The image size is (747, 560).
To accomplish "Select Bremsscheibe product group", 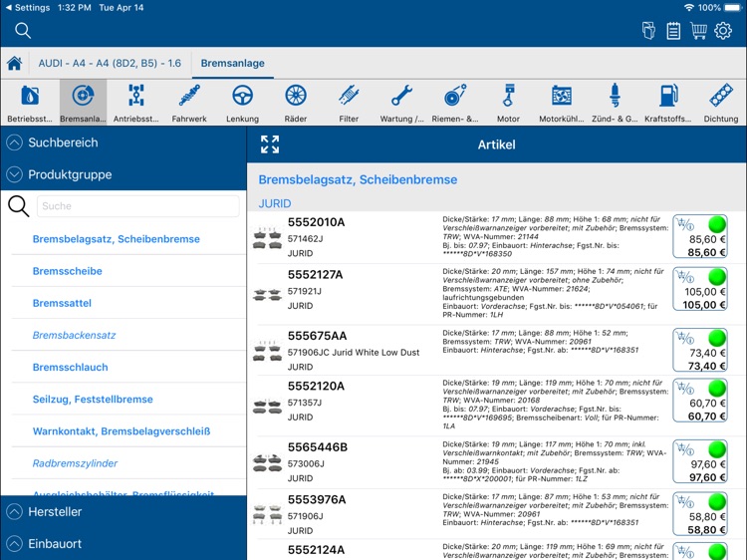I will [x=67, y=271].
